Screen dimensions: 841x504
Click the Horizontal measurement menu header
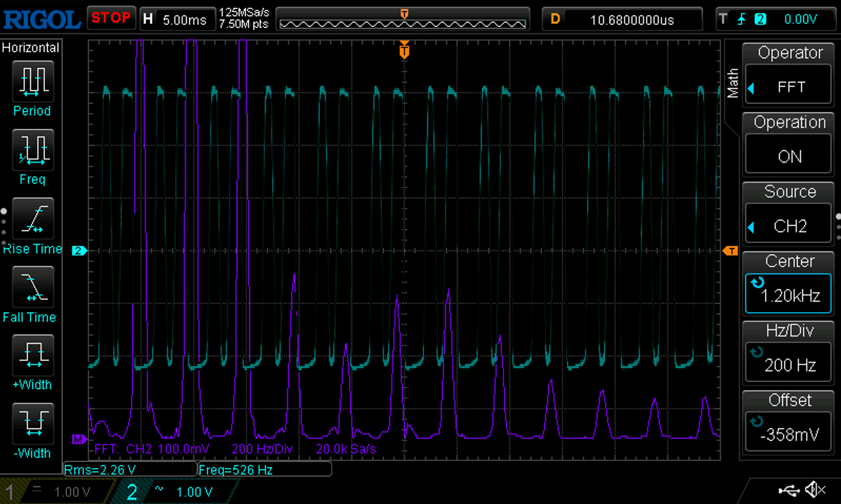pos(31,48)
